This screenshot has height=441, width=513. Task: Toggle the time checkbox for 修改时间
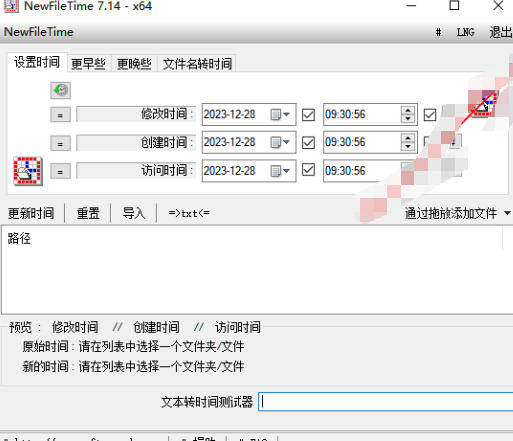(430, 115)
